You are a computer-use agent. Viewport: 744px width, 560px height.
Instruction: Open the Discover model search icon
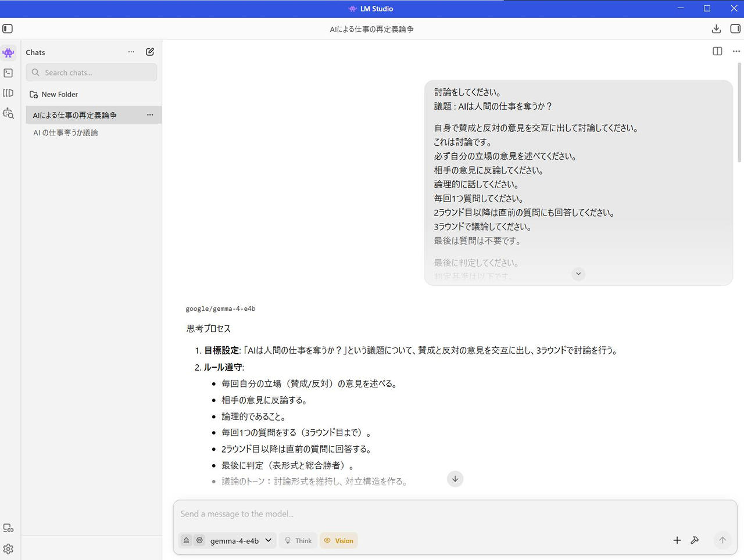click(8, 113)
